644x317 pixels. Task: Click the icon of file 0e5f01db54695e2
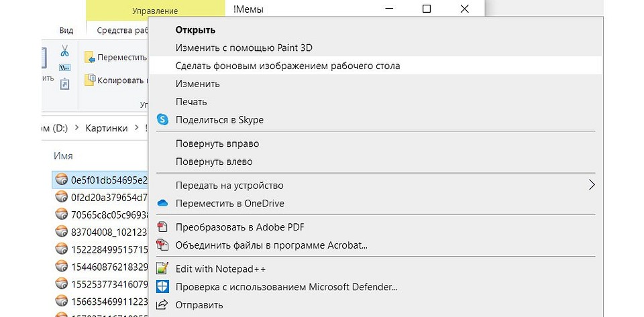[x=61, y=179]
